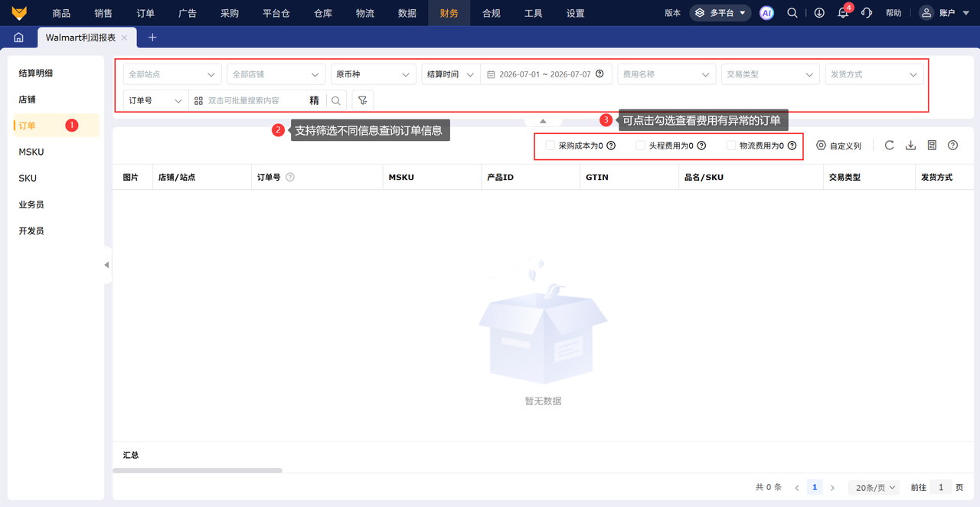Open the 销售 menu
The image size is (980, 507).
click(103, 13)
